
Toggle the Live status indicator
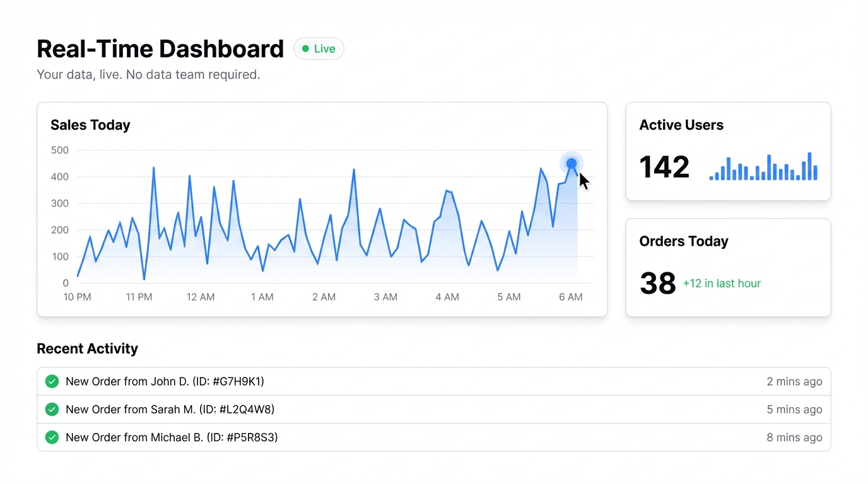(x=319, y=48)
